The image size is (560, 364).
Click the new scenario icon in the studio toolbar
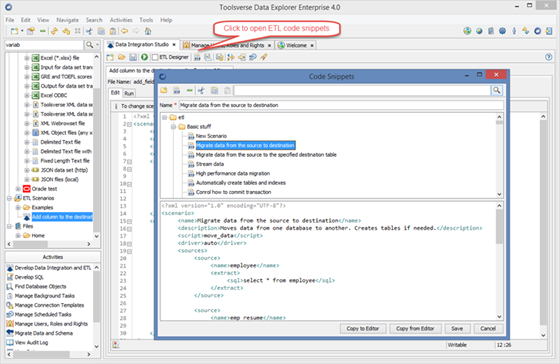110,57
